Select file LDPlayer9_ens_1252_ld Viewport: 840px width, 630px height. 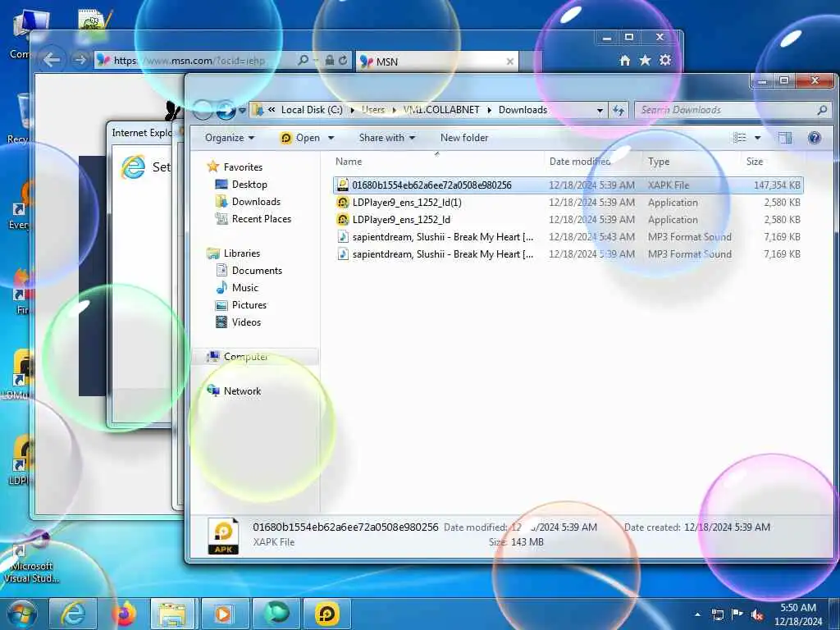point(568,220)
